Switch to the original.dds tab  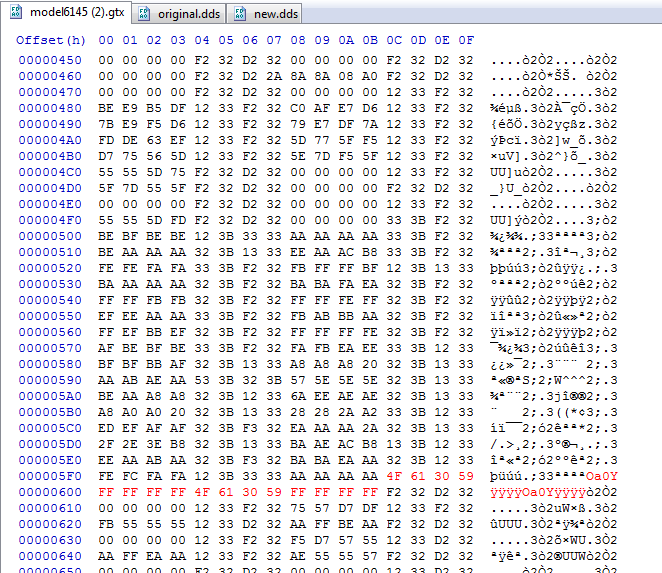(x=179, y=14)
